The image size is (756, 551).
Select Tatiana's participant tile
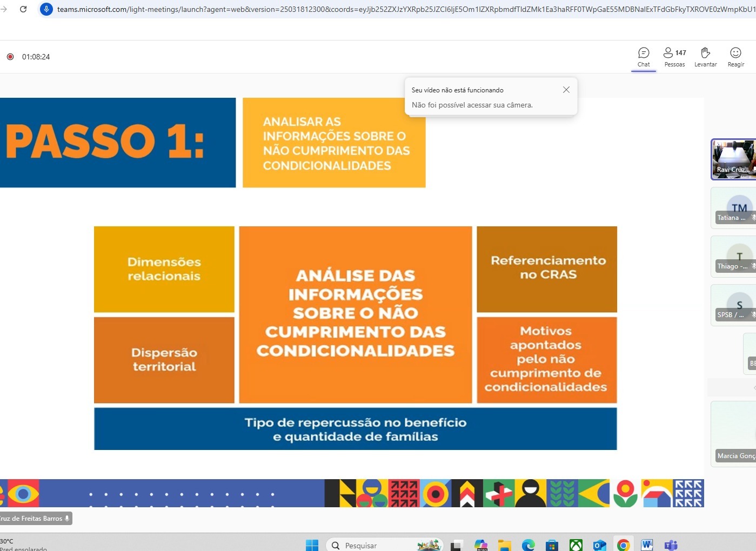coord(734,209)
